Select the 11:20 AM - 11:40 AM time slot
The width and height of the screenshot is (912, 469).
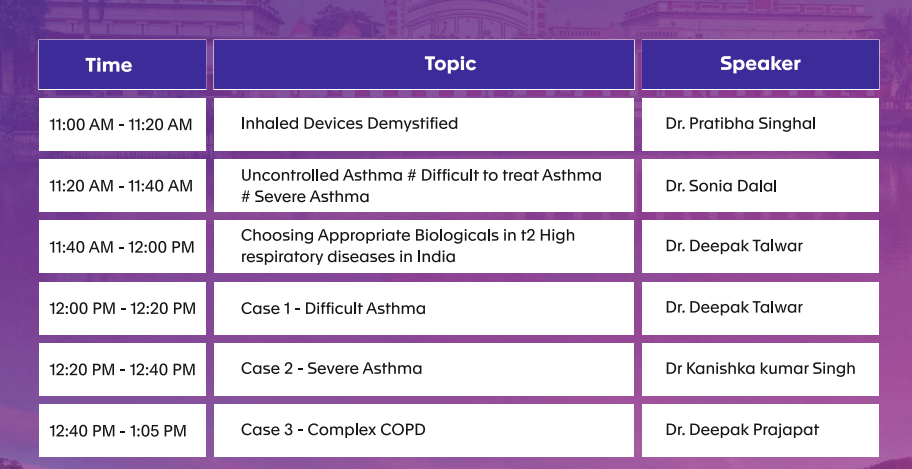point(121,186)
